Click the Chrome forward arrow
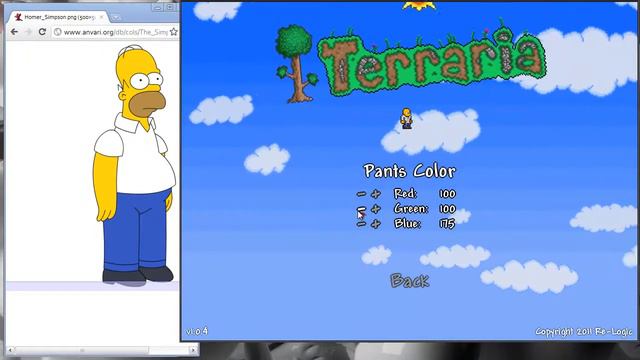 (x=28, y=31)
